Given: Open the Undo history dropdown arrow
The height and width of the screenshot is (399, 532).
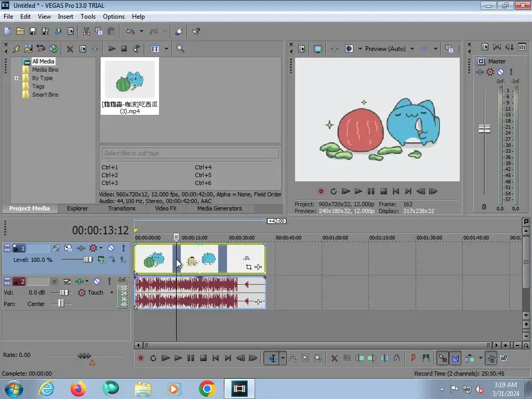Looking at the screenshot, I should pyautogui.click(x=141, y=31).
